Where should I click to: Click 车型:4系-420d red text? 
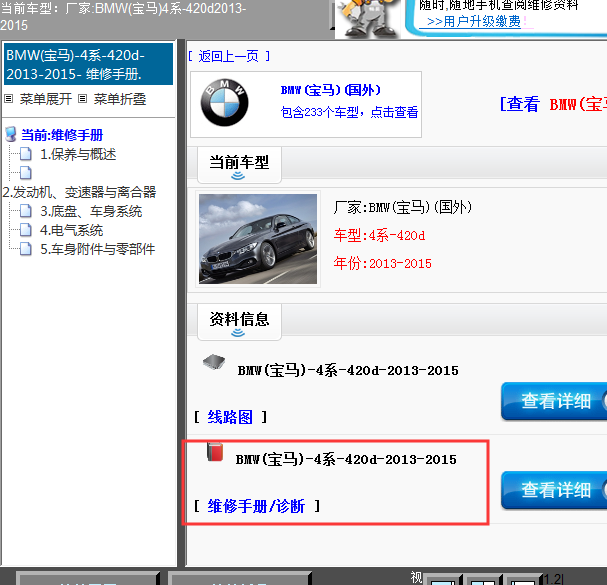point(379,235)
